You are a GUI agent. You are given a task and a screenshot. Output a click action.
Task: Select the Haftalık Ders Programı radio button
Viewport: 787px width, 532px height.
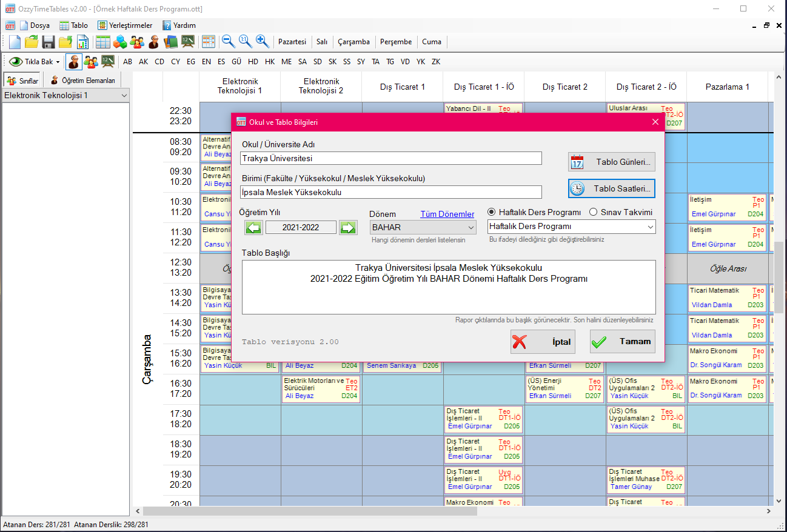coord(491,211)
